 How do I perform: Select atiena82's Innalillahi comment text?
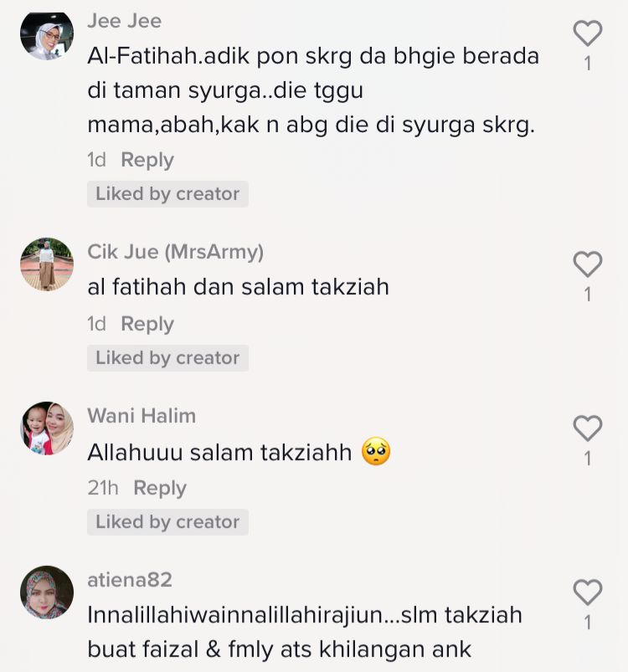pos(305,632)
